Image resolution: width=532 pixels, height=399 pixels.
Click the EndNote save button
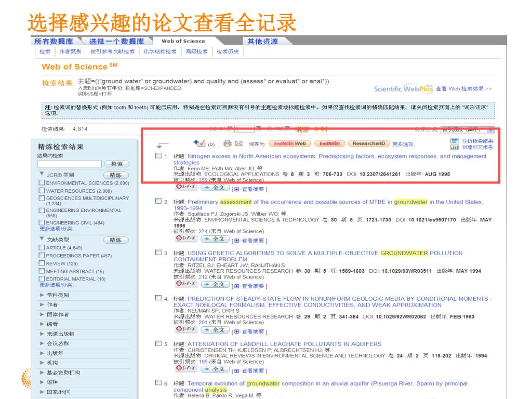[329, 143]
